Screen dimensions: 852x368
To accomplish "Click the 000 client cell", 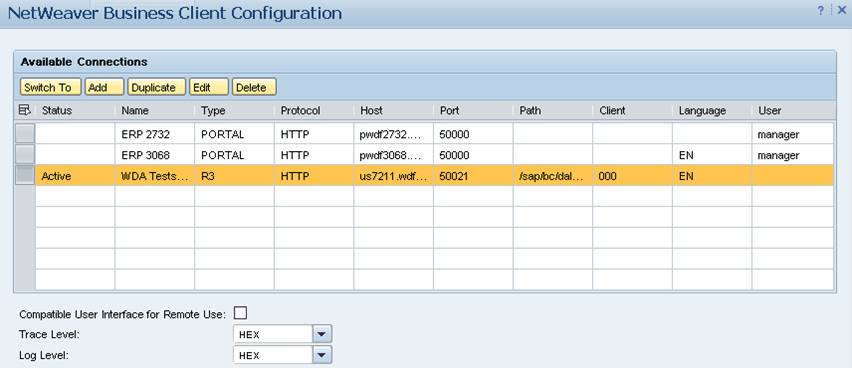I will tap(632, 176).
